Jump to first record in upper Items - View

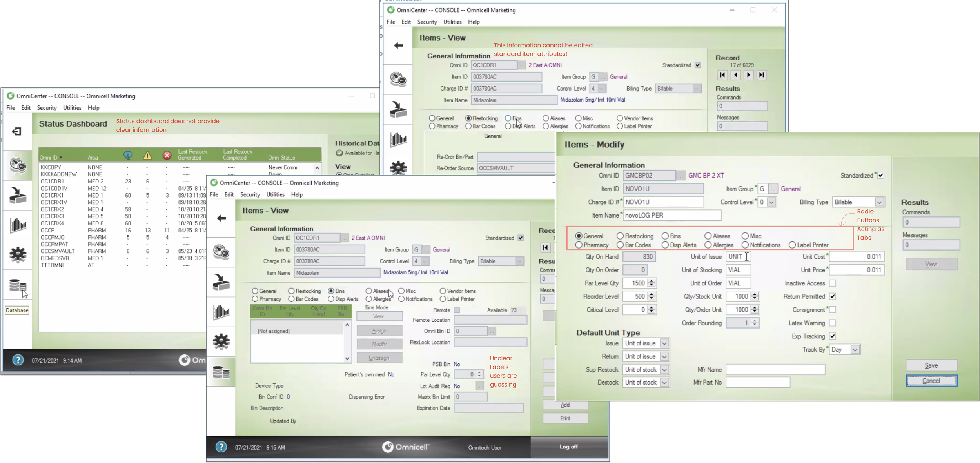coord(722,75)
